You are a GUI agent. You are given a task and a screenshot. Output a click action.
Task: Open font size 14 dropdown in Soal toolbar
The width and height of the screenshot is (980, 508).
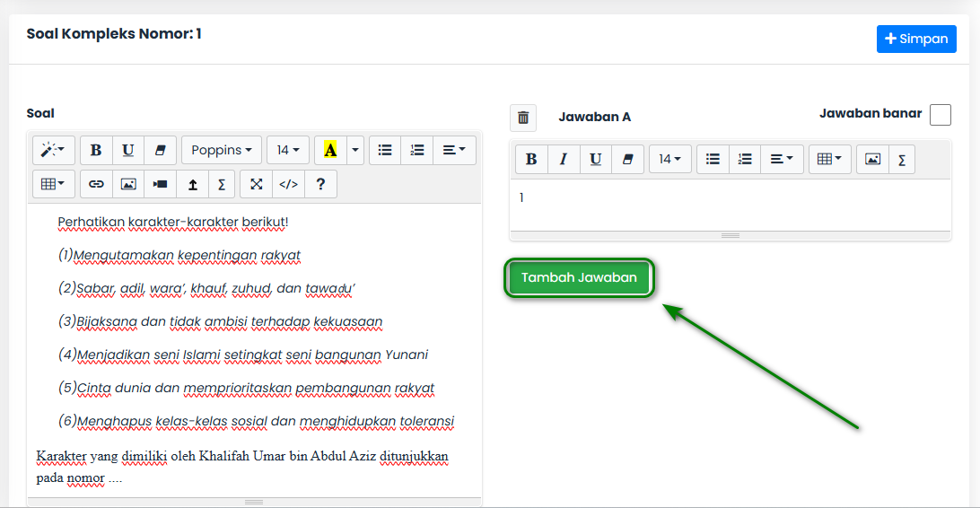pos(288,150)
